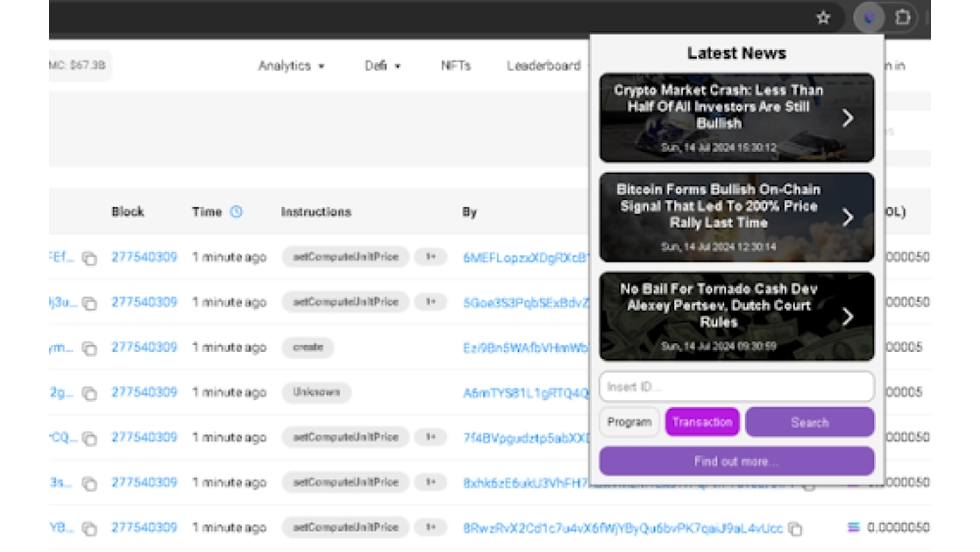Click setComputeUnitPrice tag in the YB... row

click(346, 527)
